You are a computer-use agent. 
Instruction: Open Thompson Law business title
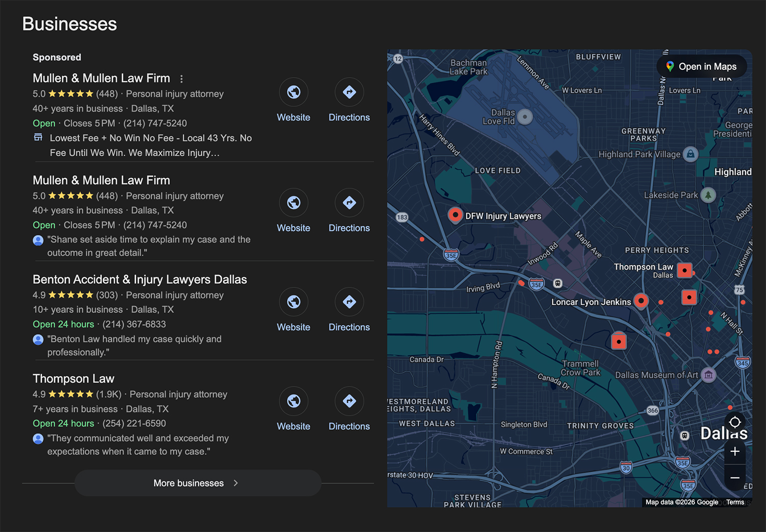(74, 379)
